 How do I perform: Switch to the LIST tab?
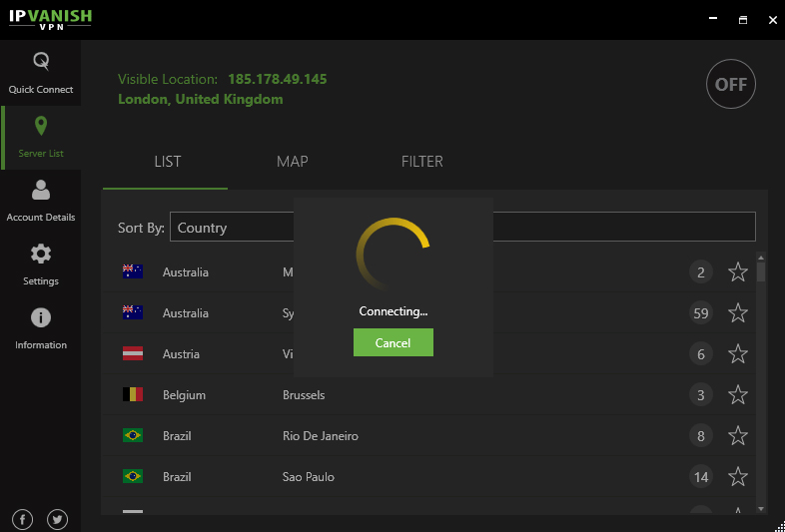click(x=166, y=162)
